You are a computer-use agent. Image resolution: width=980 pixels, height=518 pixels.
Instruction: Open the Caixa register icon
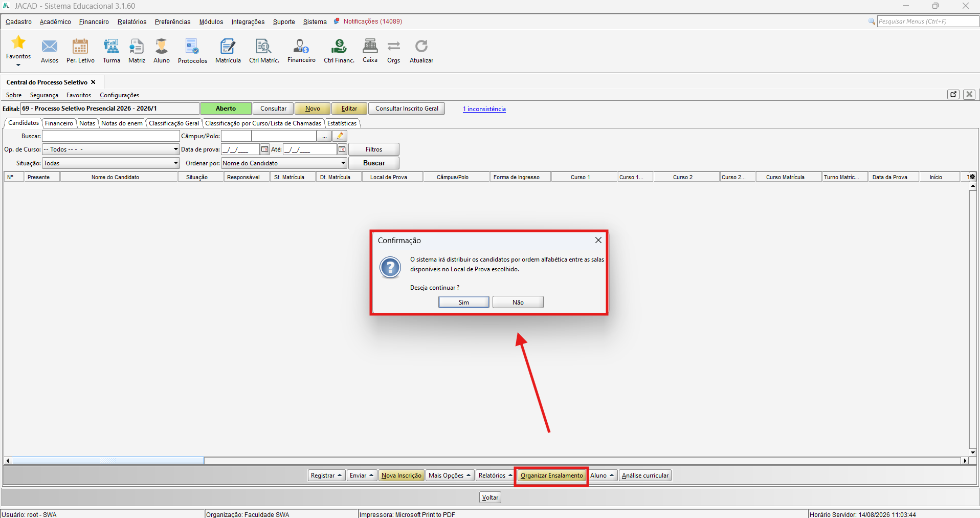tap(370, 46)
